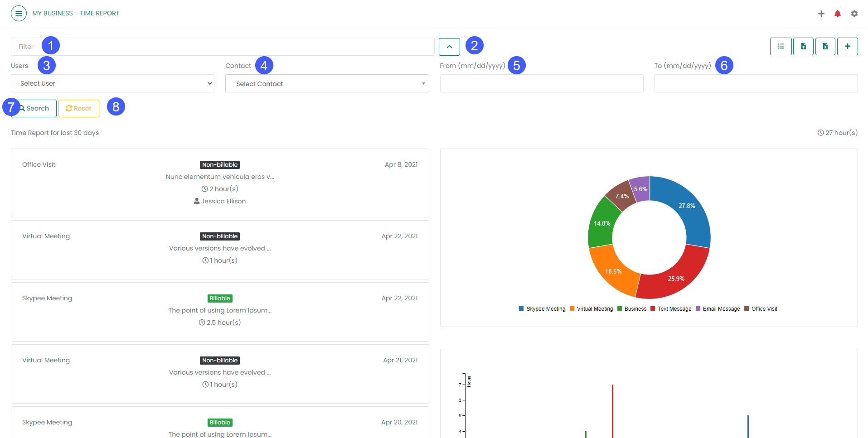Open the hamburger navigation menu
Viewport: 868px width, 438px height.
19,13
